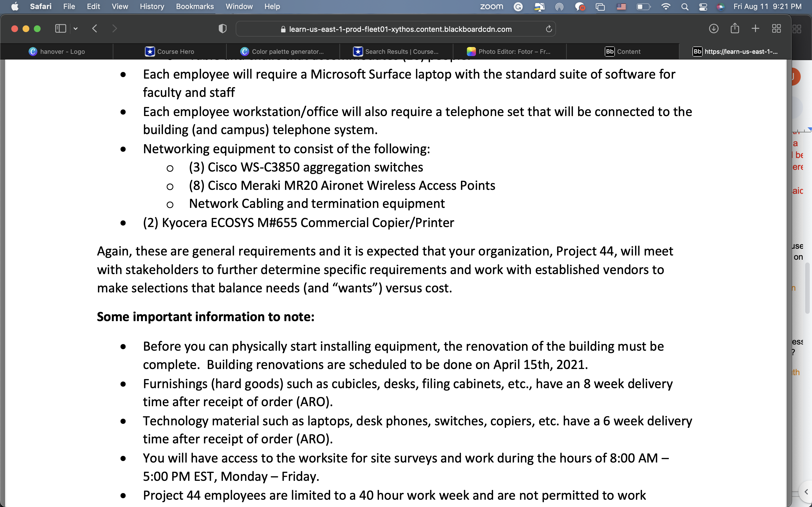Open the Downloads icon in the toolbar
Screen dimensions: 812x507
click(x=713, y=29)
